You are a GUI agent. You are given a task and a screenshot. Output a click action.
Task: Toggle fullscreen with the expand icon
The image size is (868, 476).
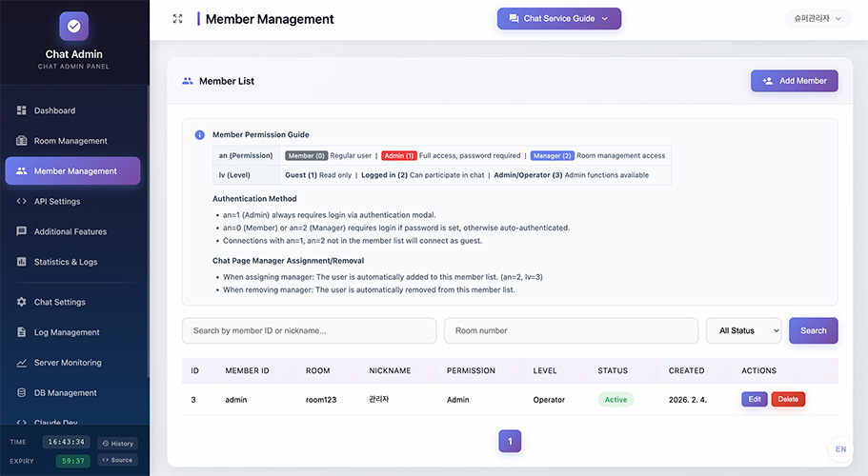(177, 19)
